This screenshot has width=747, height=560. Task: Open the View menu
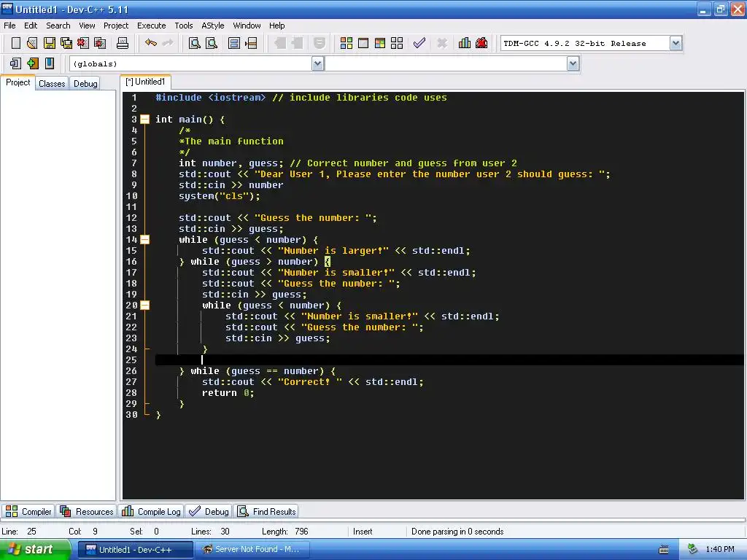pos(87,26)
